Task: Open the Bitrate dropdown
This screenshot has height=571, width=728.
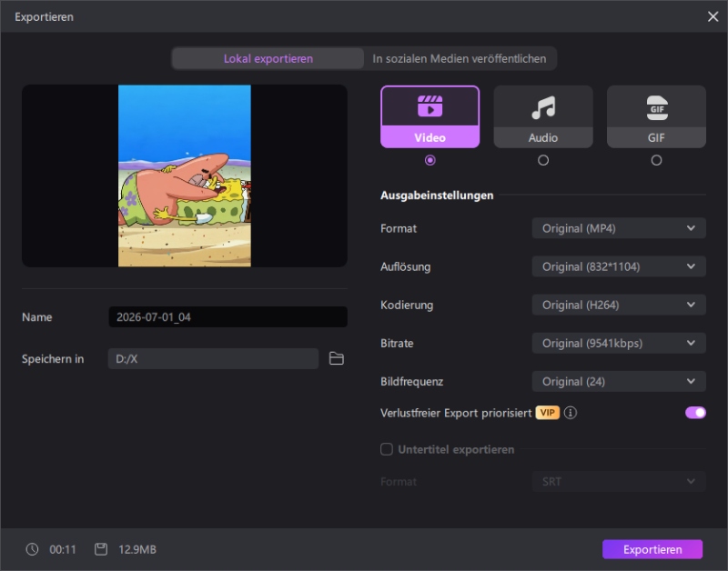Action: [x=619, y=344]
